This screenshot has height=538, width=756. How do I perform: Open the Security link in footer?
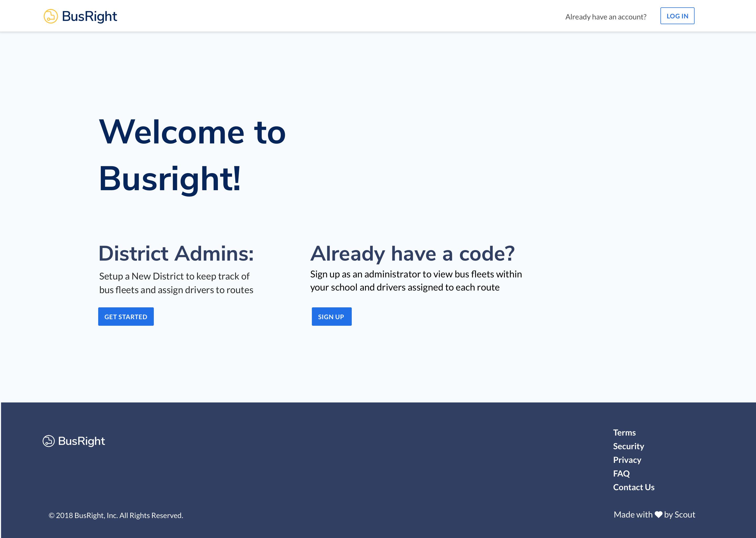tap(629, 446)
